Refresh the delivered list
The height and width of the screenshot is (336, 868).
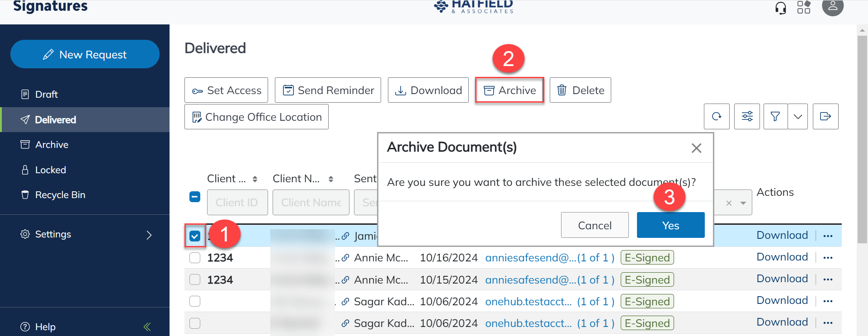717,117
